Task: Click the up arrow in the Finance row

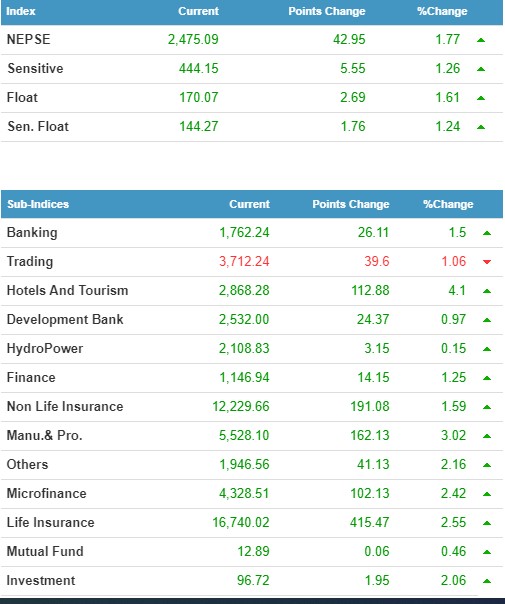Action: [487, 378]
